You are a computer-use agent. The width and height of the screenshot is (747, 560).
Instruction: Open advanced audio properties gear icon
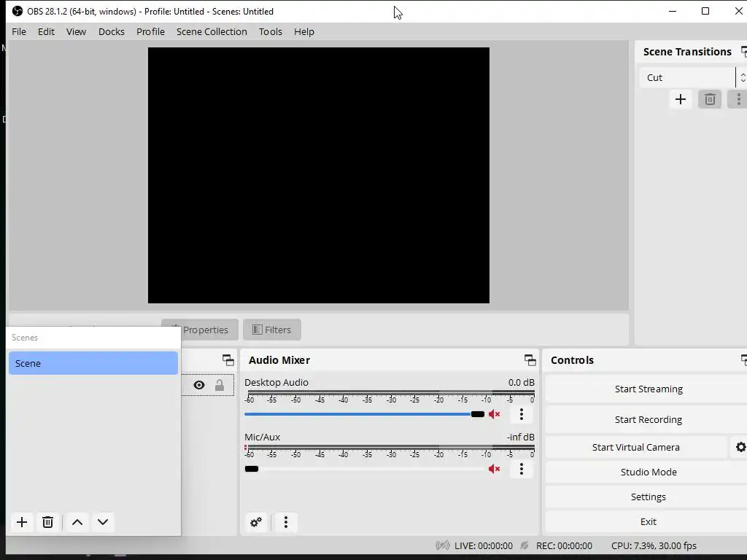point(256,522)
